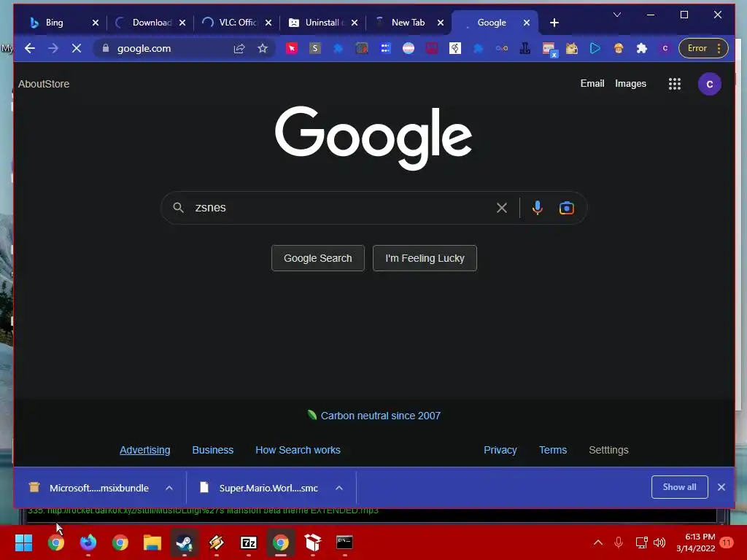
Task: Open the Business footer link
Action: (x=212, y=450)
